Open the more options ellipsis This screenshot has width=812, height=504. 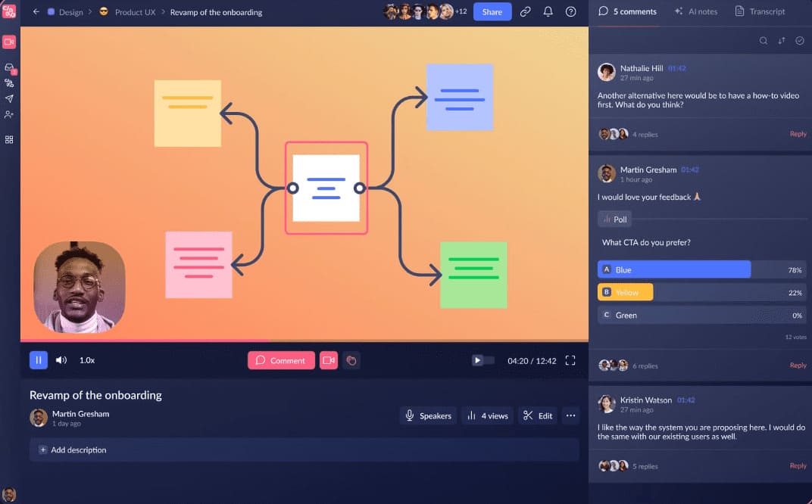point(570,415)
